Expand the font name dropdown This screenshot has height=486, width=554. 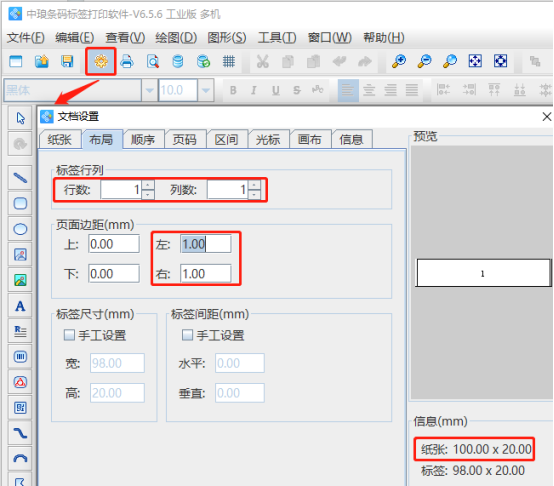coord(149,90)
